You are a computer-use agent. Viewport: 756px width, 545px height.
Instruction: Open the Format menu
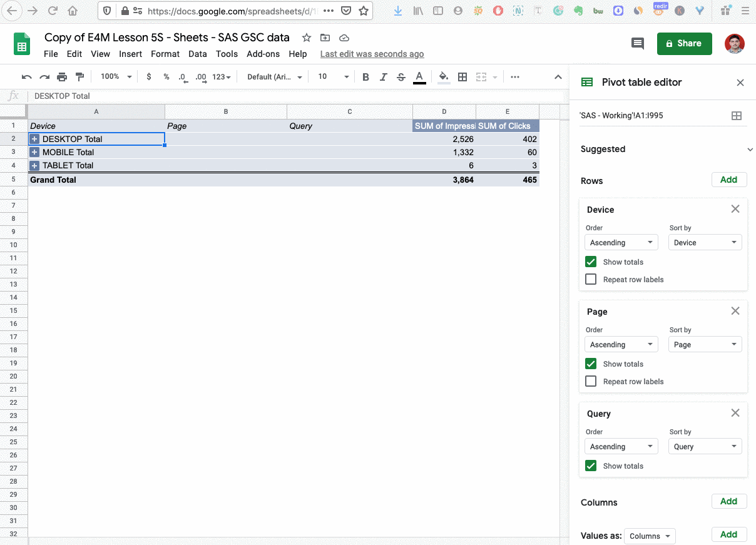165,54
